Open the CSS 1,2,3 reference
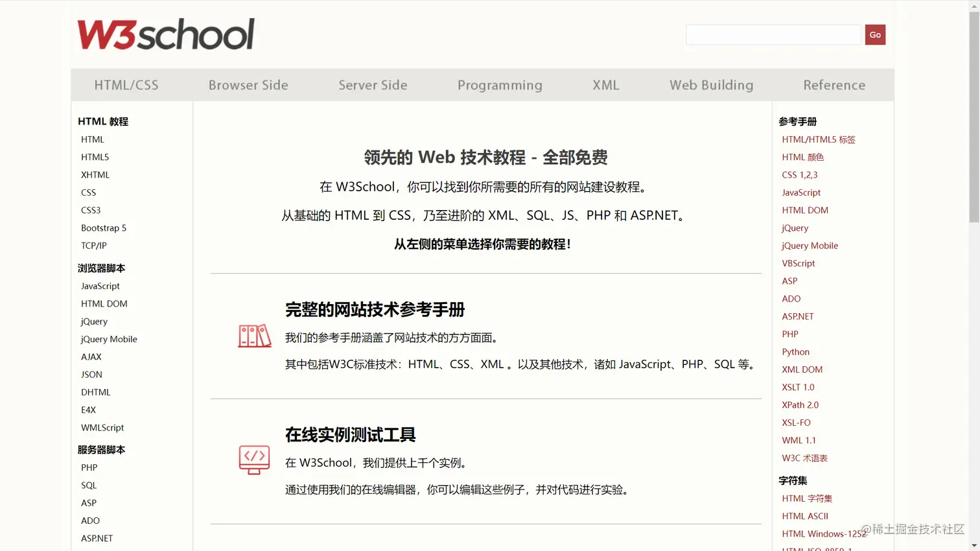This screenshot has height=551, width=980. (x=800, y=175)
